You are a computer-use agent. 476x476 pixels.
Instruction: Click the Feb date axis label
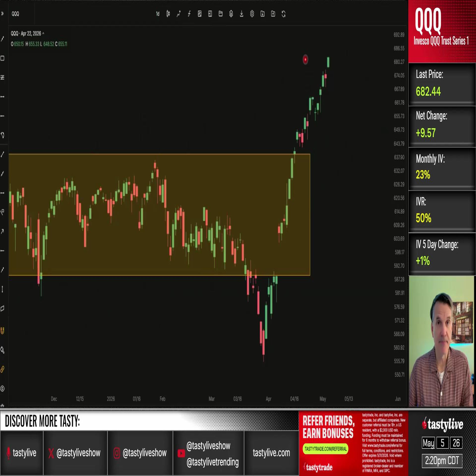[x=162, y=399]
